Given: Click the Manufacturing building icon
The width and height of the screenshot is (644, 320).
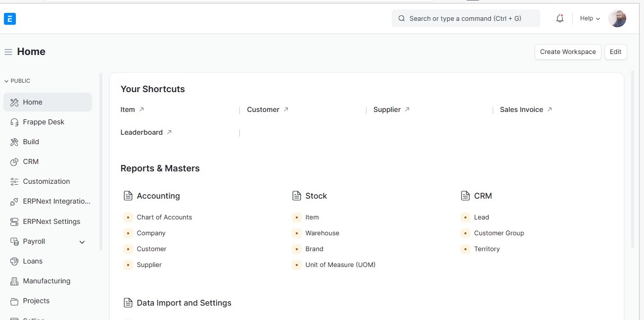Looking at the screenshot, I should pyautogui.click(x=14, y=281).
